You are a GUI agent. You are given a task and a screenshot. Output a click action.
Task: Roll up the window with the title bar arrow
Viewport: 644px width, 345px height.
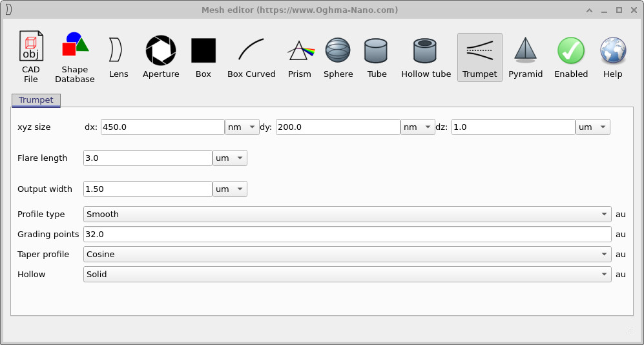pos(589,10)
